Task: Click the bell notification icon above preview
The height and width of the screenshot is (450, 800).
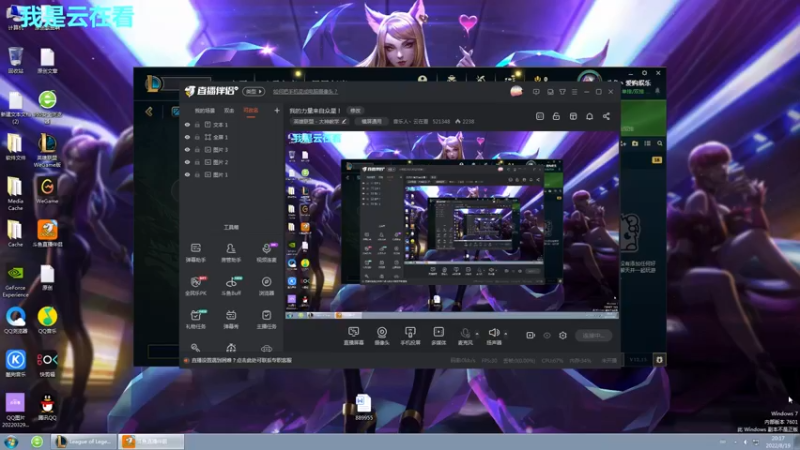Action: (x=589, y=116)
